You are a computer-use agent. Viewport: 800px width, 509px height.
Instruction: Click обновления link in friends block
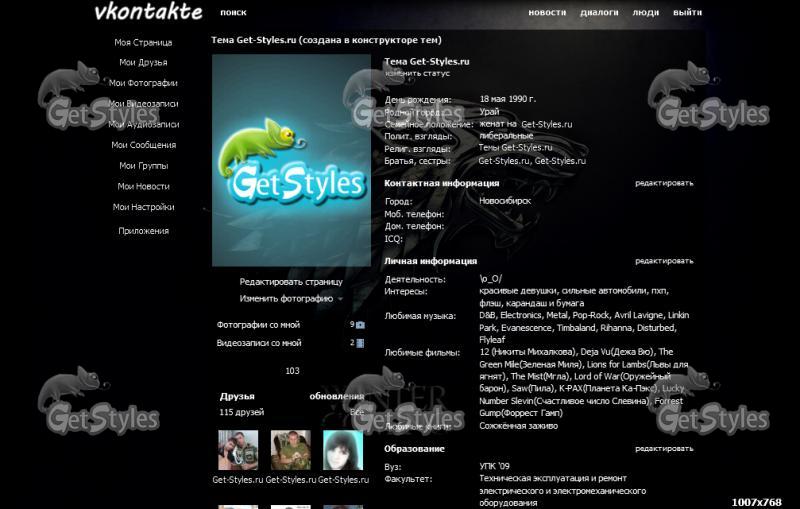337,396
